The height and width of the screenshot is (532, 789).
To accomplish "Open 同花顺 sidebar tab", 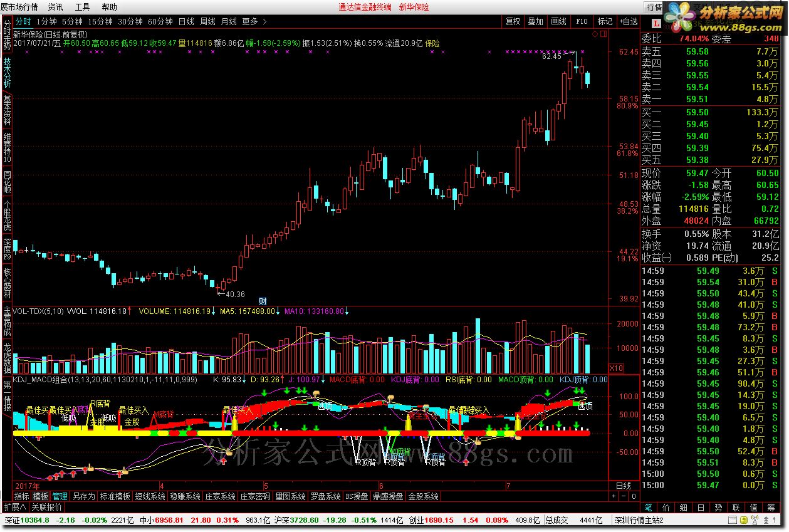I will click(x=7, y=182).
